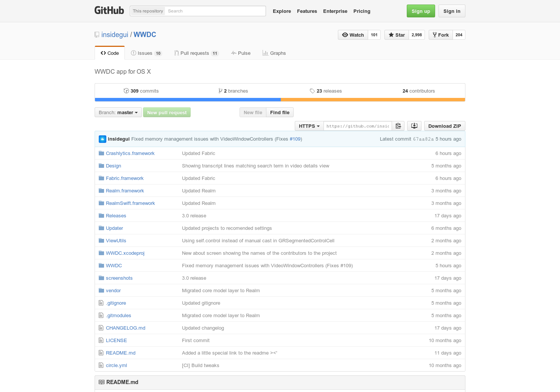Click the Releases folder icon

click(101, 215)
